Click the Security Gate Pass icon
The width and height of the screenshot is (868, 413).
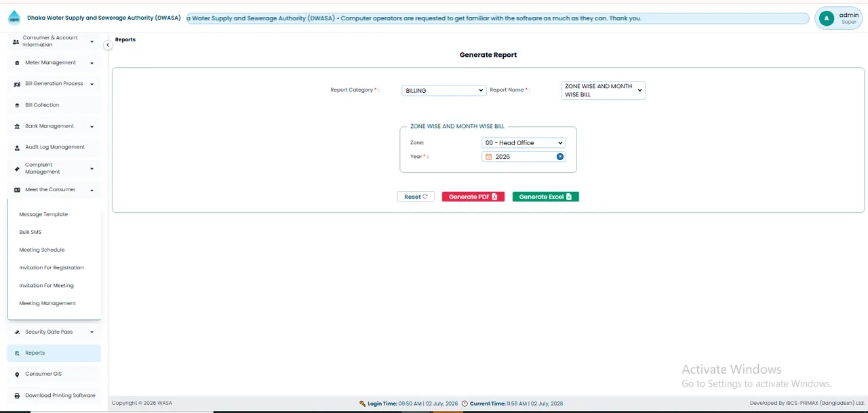17,332
